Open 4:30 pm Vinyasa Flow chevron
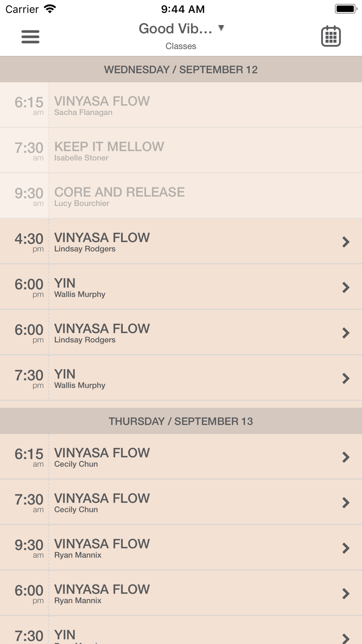 pyautogui.click(x=346, y=242)
